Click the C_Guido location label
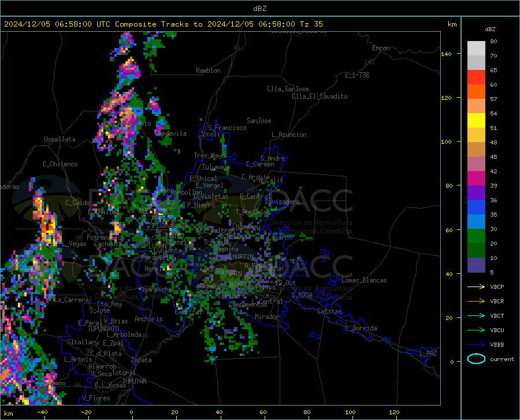The image size is (520, 420). click(x=77, y=203)
